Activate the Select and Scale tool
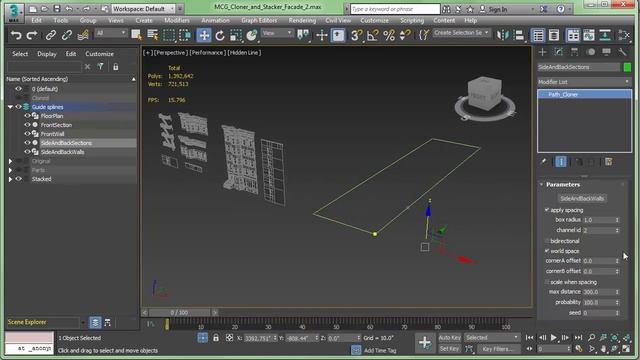Viewport: 640px width, 360px height. tap(236, 36)
